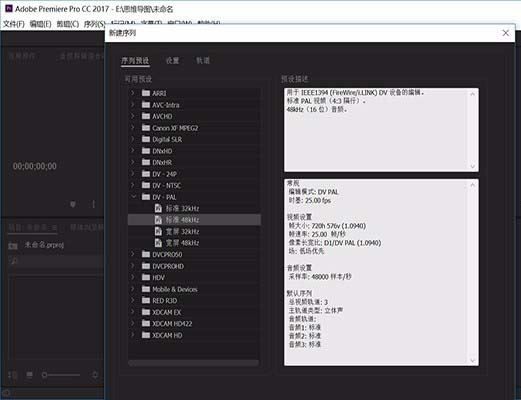Click the RED R3D folder icon
Viewport: 521px width, 400px height.
(146, 300)
